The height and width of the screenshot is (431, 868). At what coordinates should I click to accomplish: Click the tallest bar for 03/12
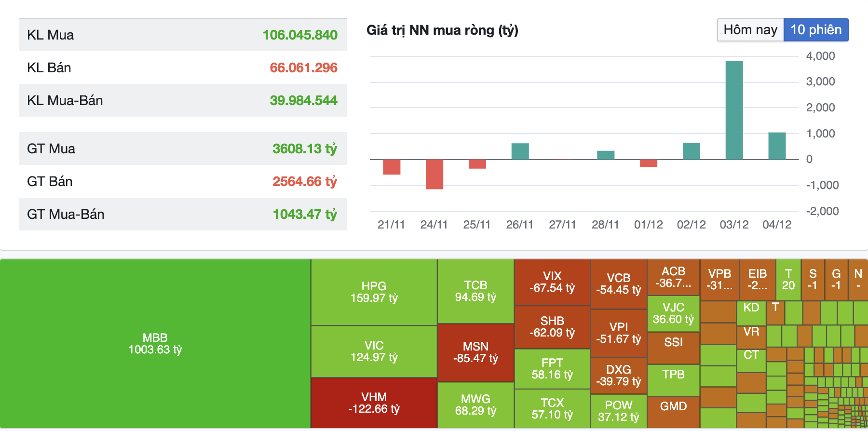point(734,110)
